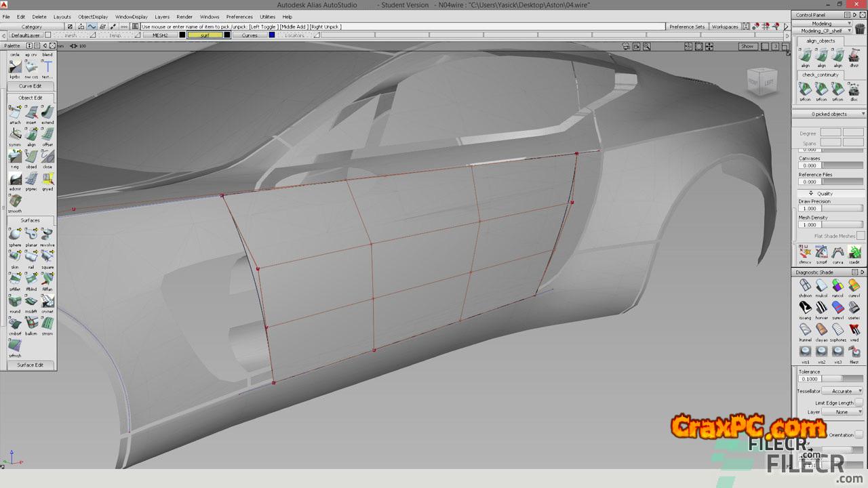Image resolution: width=868 pixels, height=488 pixels.
Task: Click the text tool in the palette
Action: (x=47, y=66)
